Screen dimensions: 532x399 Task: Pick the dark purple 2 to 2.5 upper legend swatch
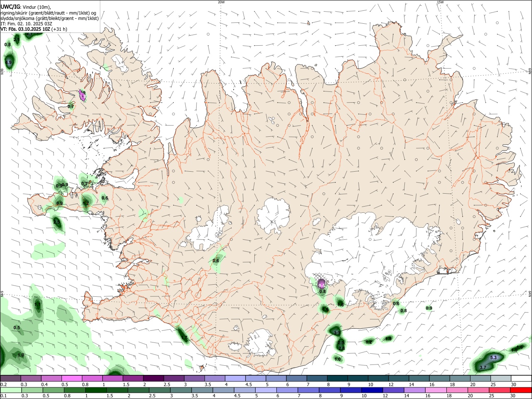pos(153,379)
